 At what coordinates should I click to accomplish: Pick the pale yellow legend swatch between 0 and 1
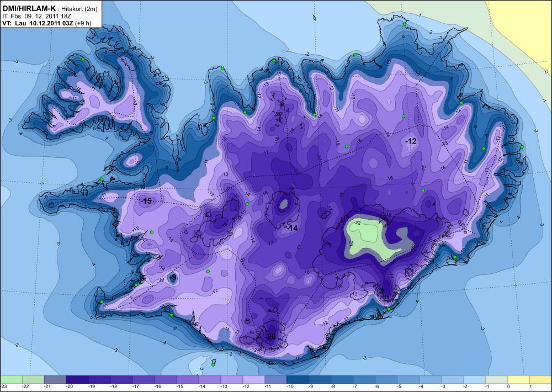[x=518, y=380]
